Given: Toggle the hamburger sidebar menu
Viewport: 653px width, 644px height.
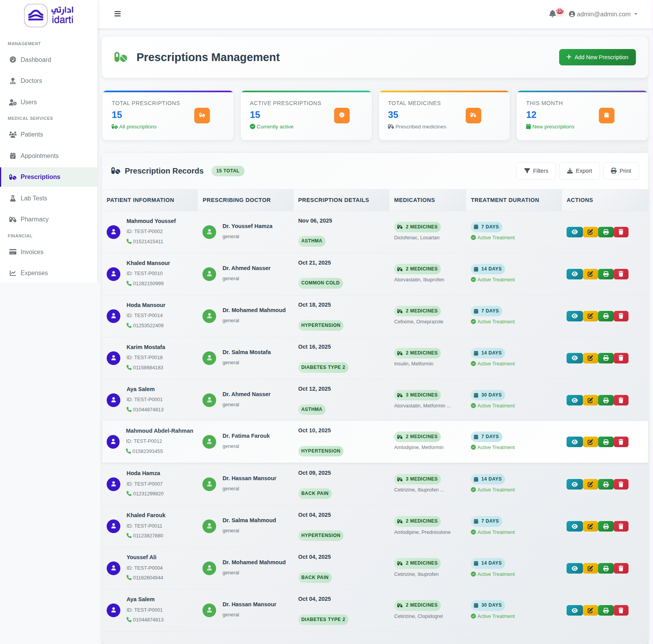Looking at the screenshot, I should [117, 14].
